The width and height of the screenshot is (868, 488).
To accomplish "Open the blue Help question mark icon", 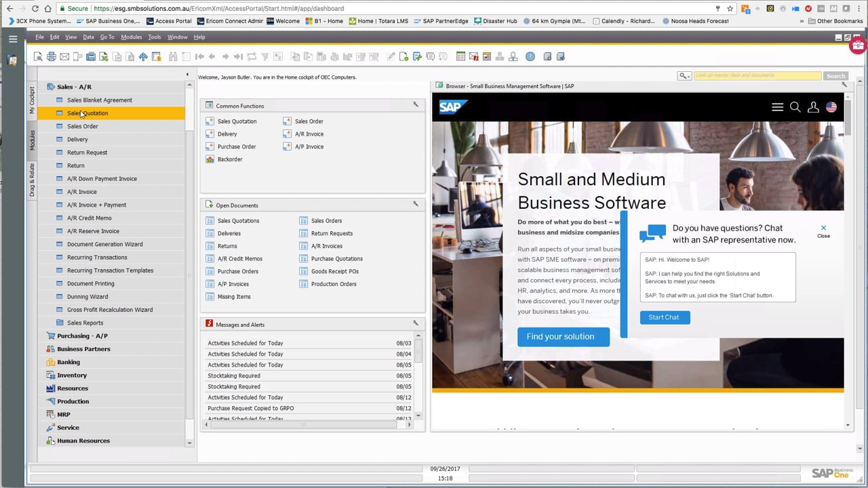I will click(x=530, y=57).
